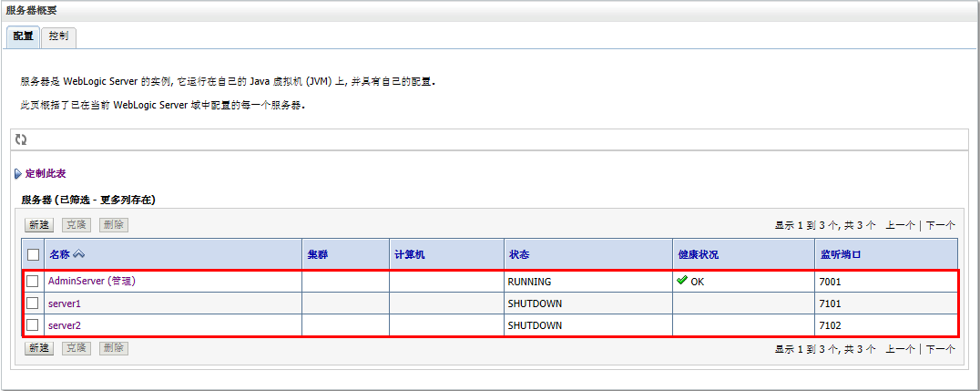This screenshot has width=980, height=391.
Task: Click top 上一个 pagination link
Action: tap(900, 225)
